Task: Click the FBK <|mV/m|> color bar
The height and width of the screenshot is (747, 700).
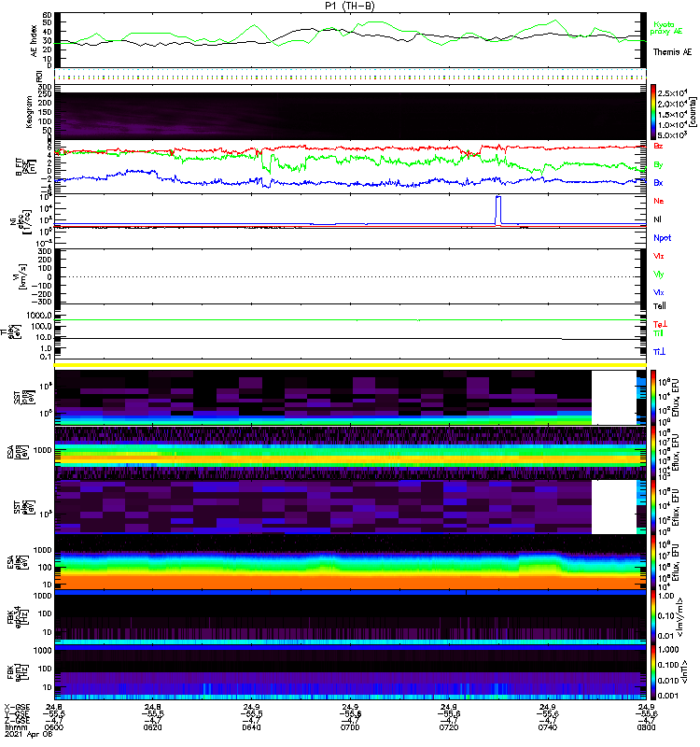Action: click(654, 617)
